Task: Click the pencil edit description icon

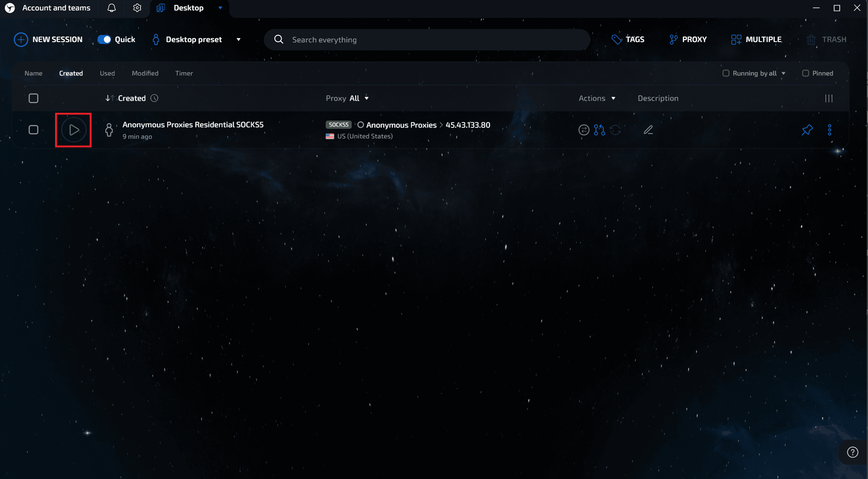Action: click(648, 130)
